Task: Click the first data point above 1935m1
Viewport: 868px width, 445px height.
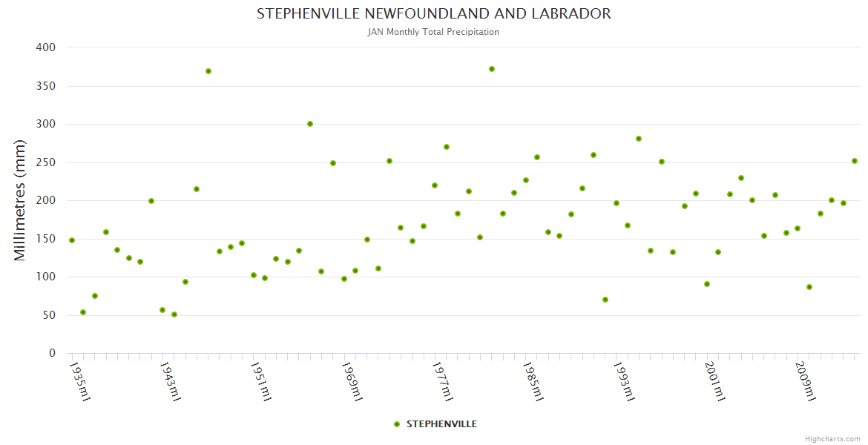Action: tap(72, 240)
